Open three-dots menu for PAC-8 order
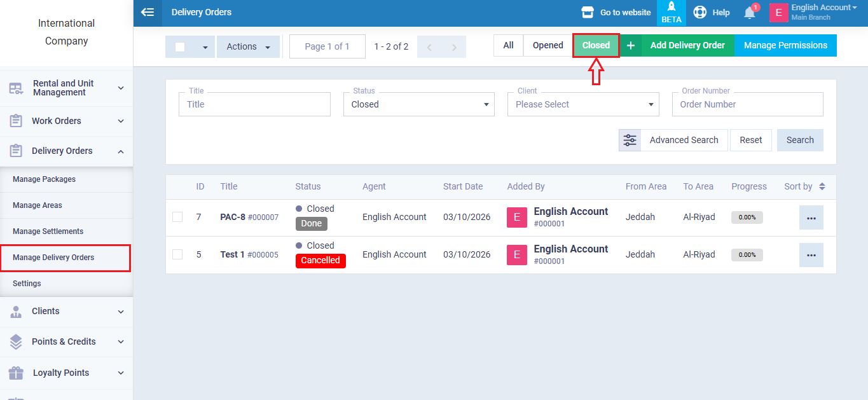The height and width of the screenshot is (400, 868). (811, 217)
